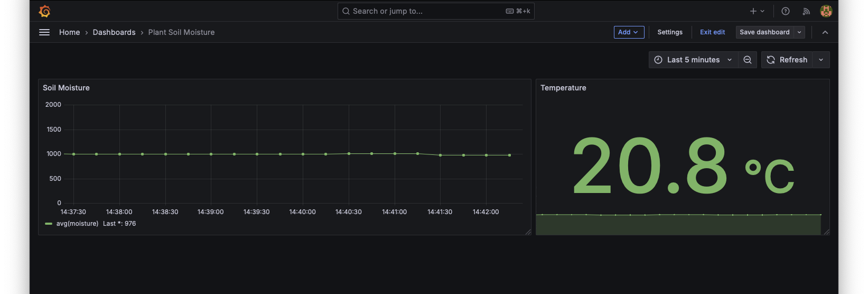Click the Save dashboard button

(764, 32)
